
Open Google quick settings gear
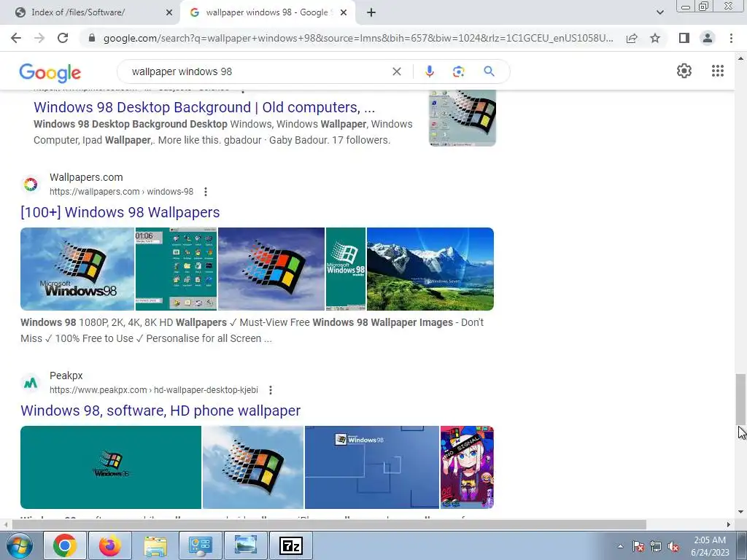tap(684, 71)
